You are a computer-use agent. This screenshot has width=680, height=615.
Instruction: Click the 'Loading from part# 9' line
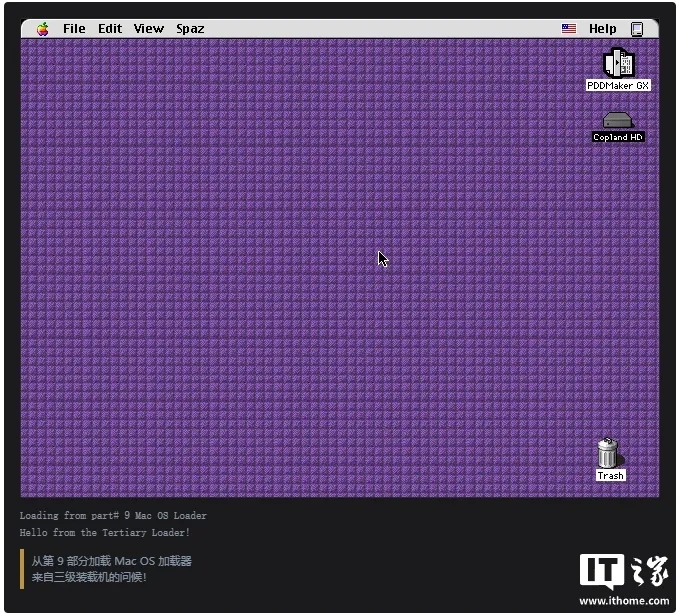click(x=113, y=515)
